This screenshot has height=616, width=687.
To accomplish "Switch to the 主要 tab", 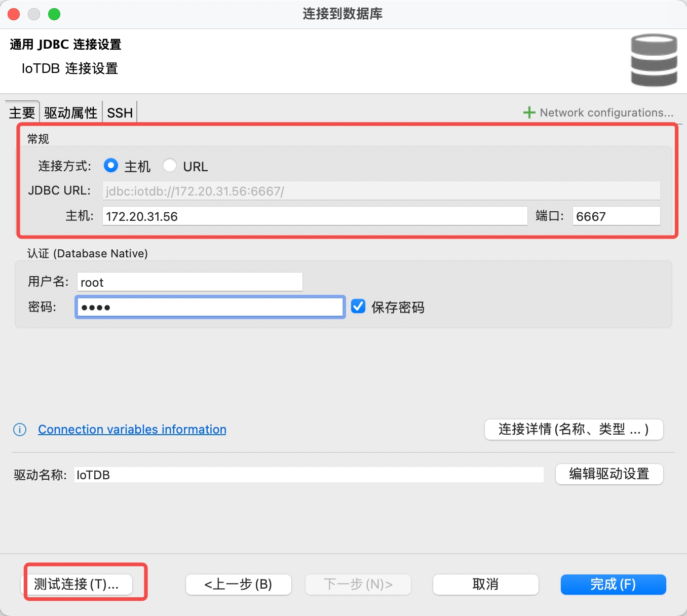I will tap(21, 112).
